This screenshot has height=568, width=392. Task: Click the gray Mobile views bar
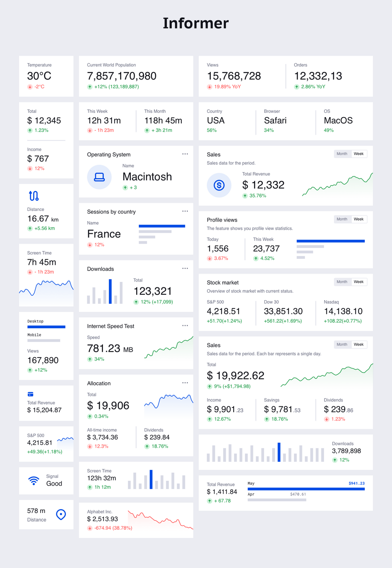(44, 340)
